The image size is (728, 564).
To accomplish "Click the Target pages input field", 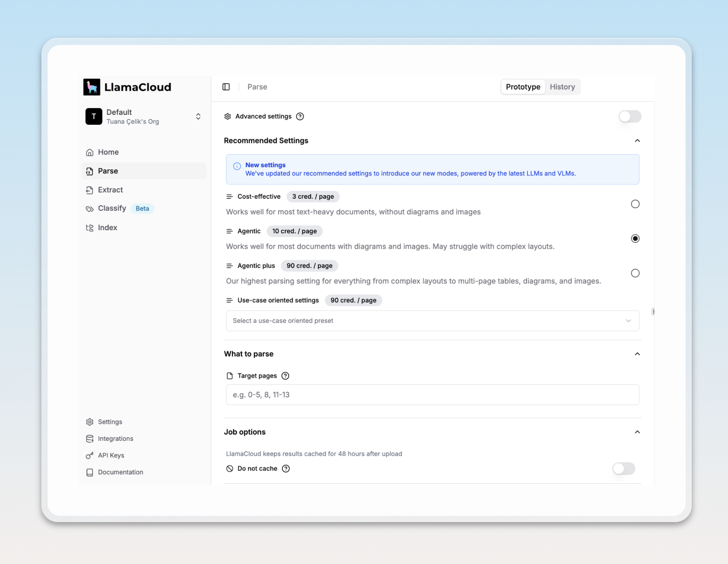I will tap(432, 395).
